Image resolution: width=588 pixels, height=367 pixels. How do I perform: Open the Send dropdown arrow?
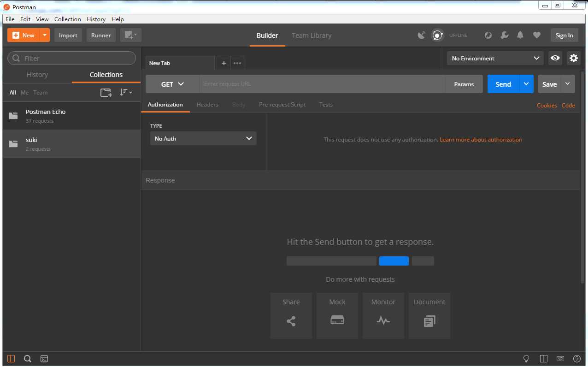(526, 84)
